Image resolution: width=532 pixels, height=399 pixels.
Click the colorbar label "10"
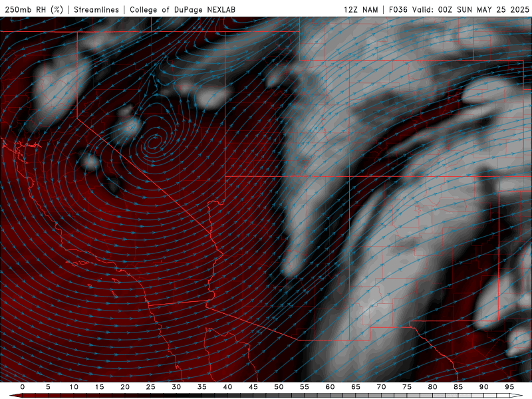tap(74, 387)
